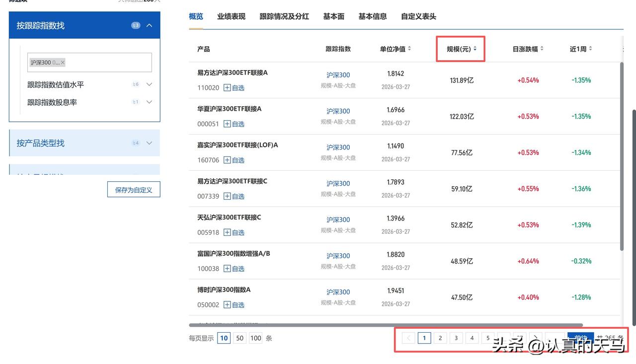Sort by 规模(元) column arrows

pos(475,49)
